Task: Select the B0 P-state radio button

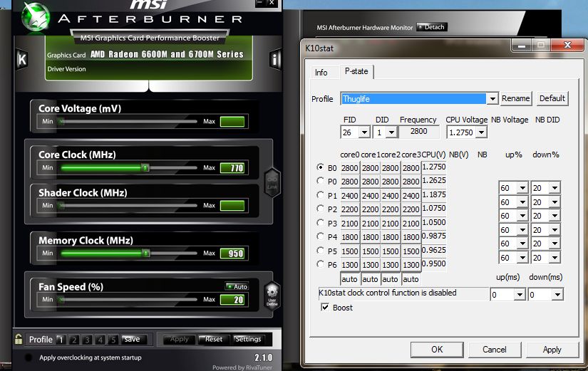Action: [320, 167]
